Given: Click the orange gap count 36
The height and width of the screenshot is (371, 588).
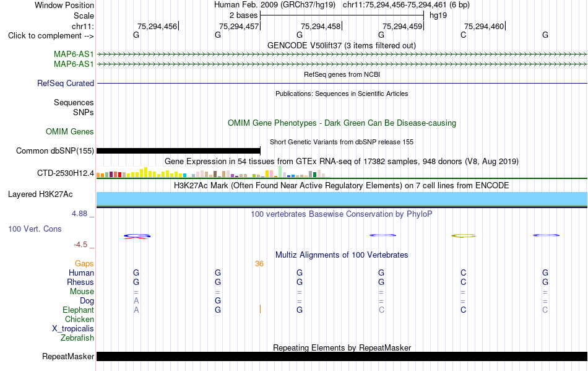Looking at the screenshot, I should click(259, 264).
